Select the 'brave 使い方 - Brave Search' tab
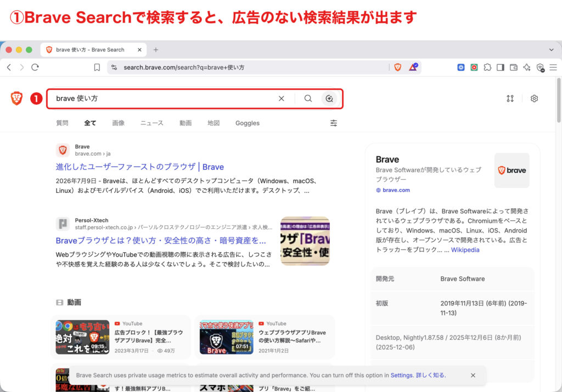 [x=93, y=50]
